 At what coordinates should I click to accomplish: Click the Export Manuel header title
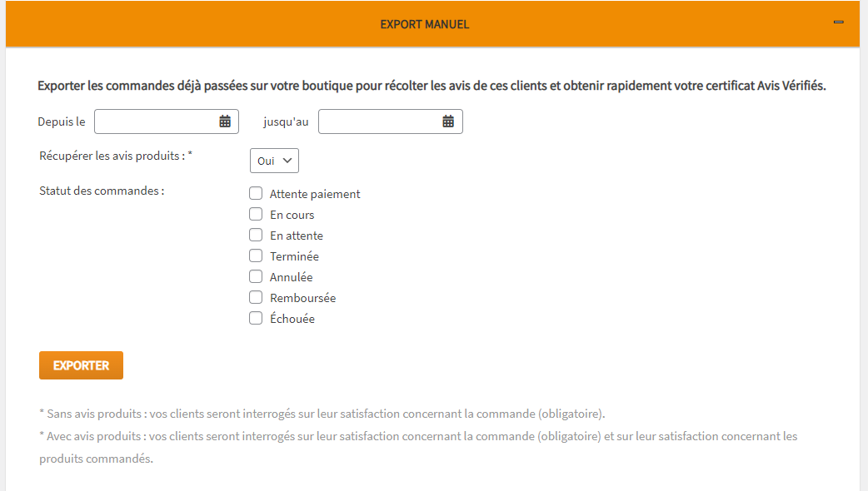coord(425,24)
